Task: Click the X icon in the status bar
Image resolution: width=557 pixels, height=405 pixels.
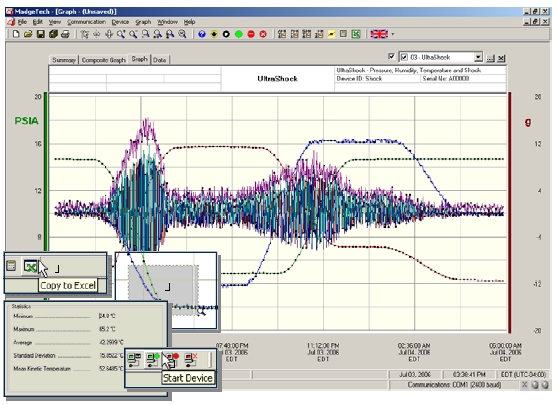Action: click(x=525, y=385)
